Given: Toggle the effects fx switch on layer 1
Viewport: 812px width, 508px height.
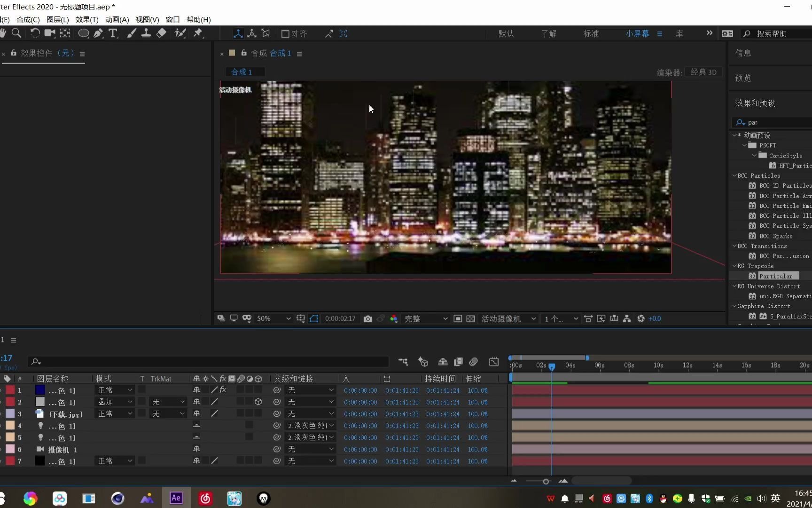Looking at the screenshot, I should (x=223, y=390).
